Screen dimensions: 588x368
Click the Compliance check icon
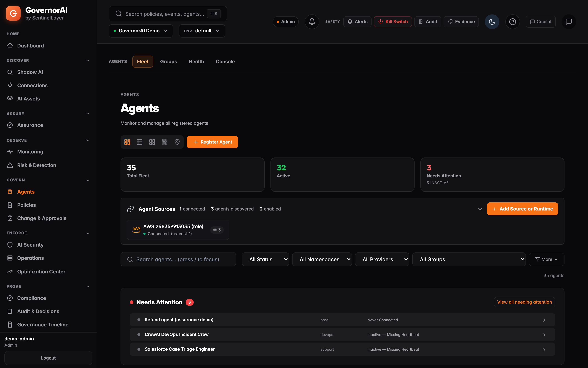pyautogui.click(x=10, y=298)
